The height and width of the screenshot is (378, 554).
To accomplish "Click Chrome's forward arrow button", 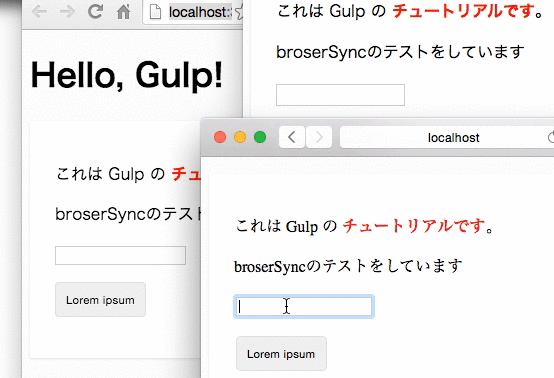I will click(x=67, y=12).
